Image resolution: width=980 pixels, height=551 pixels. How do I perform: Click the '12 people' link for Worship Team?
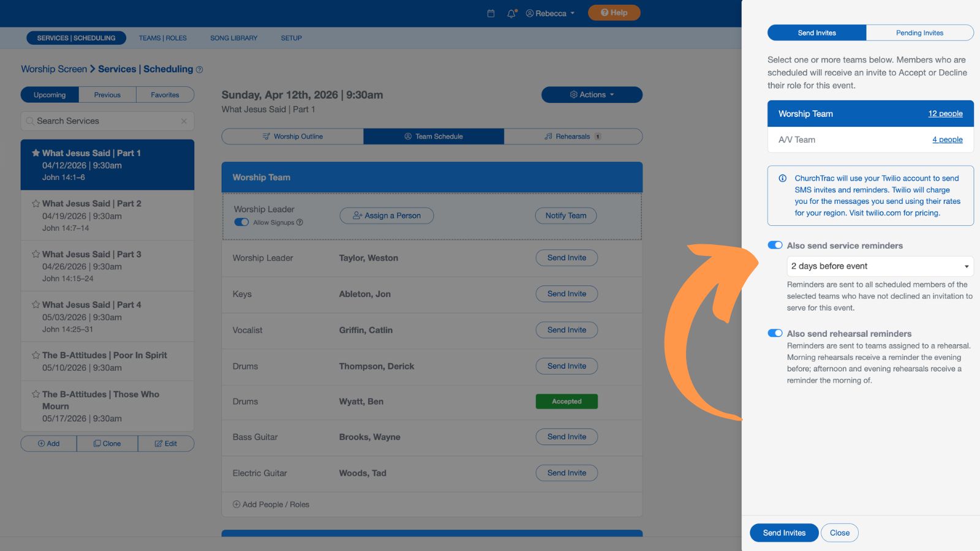point(946,113)
